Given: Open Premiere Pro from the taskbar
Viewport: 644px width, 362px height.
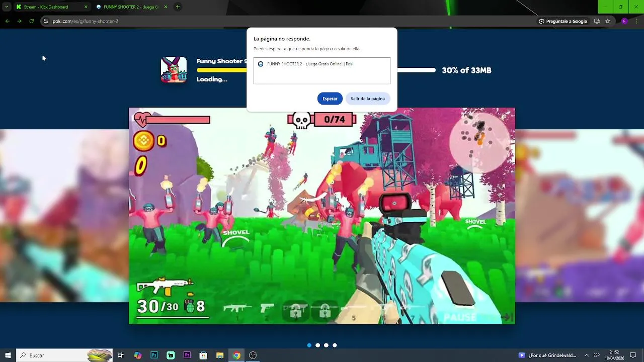Looking at the screenshot, I should (187, 355).
